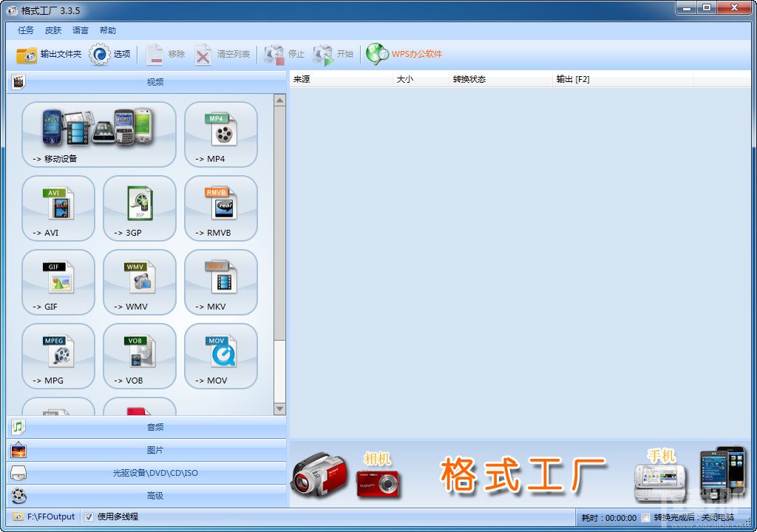Open the 语言 language menu
757x532 pixels.
(x=80, y=30)
